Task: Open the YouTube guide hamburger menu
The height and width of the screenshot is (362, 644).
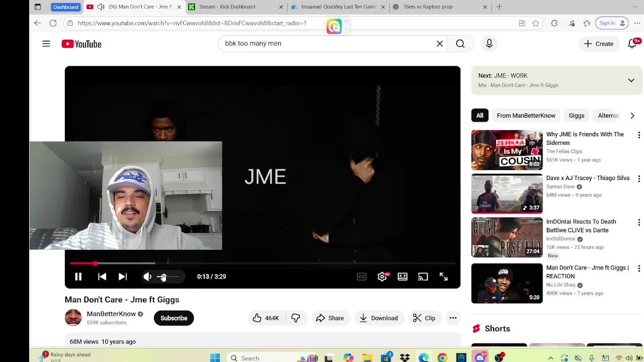Action: [46, 44]
